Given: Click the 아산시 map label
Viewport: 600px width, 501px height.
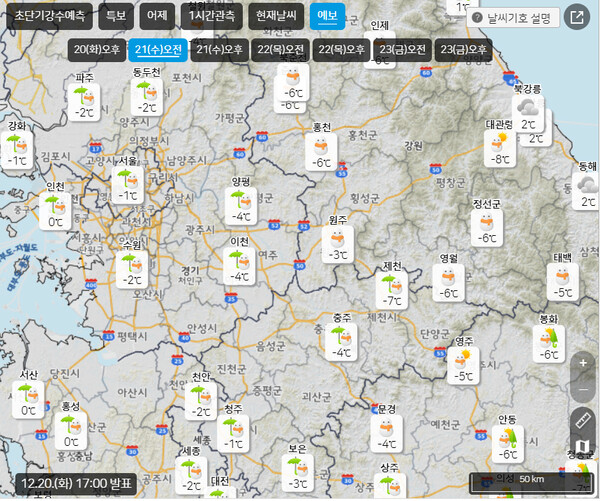Looking at the screenshot, I should pyautogui.click(x=132, y=392).
